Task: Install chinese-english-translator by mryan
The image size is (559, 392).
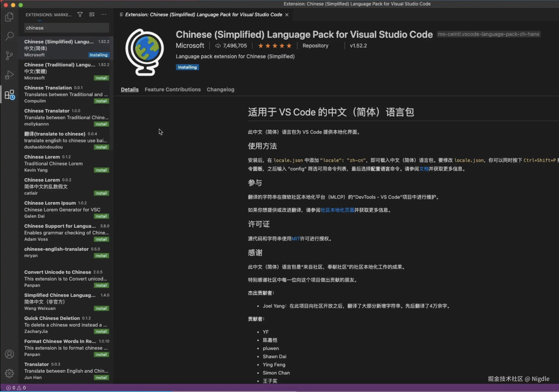Action: point(101,256)
